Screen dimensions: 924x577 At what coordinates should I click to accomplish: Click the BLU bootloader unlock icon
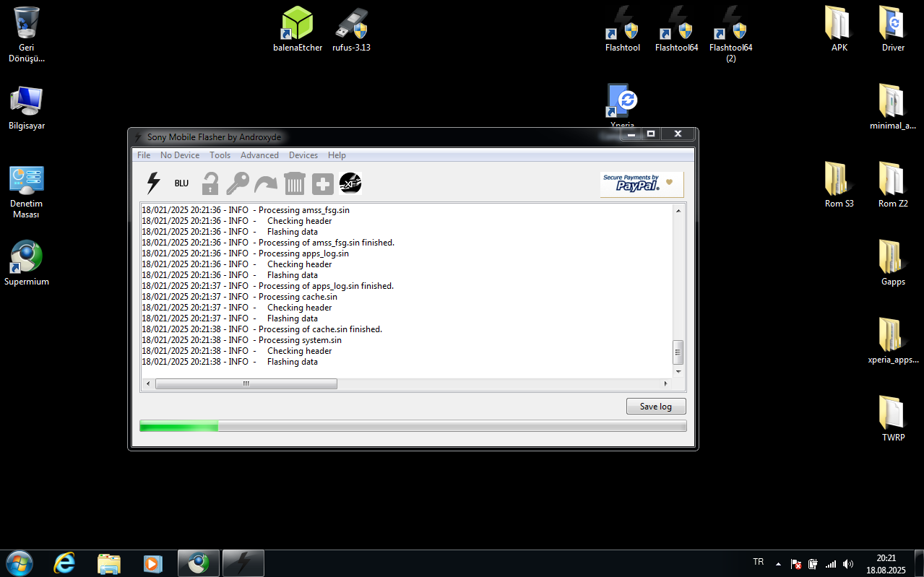(x=181, y=183)
